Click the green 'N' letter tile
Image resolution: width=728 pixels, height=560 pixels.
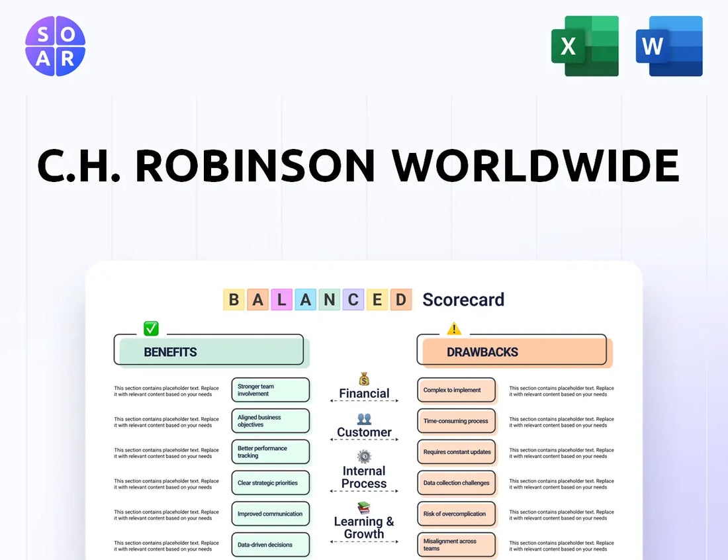coord(329,299)
